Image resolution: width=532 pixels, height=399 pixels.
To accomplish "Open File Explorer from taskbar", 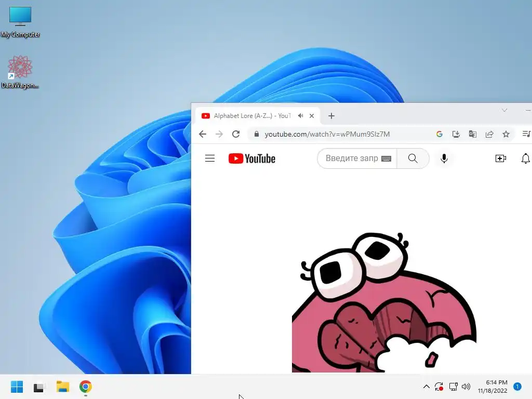I will click(x=63, y=387).
